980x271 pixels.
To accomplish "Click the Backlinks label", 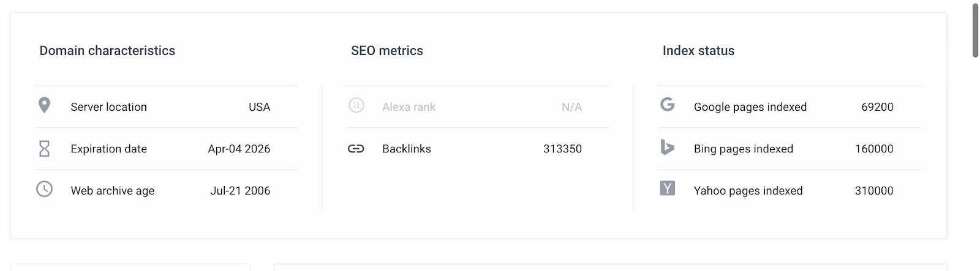I will [x=407, y=149].
